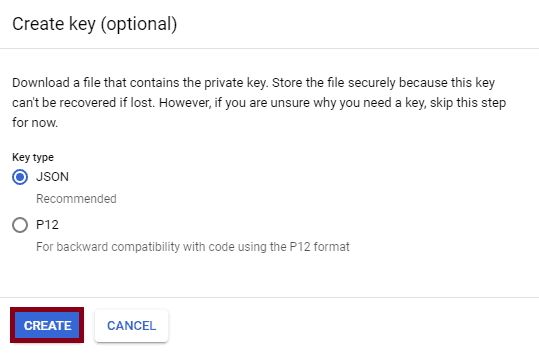Viewport: 539px width, 360px height.
Task: Click the P12 backward compatibility description
Action: point(193,247)
